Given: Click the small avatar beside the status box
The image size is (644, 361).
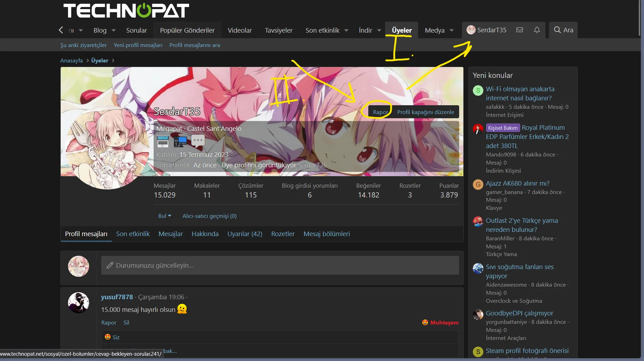Looking at the screenshot, I should [79, 266].
